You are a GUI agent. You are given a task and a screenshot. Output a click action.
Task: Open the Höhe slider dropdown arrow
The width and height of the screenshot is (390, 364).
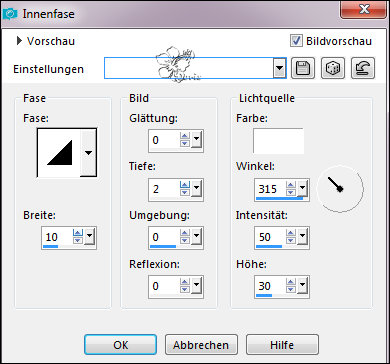click(302, 286)
